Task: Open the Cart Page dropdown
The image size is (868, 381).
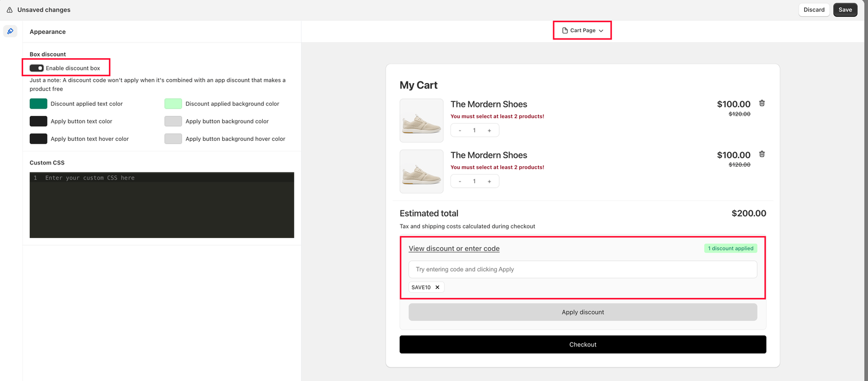Action: click(x=582, y=31)
